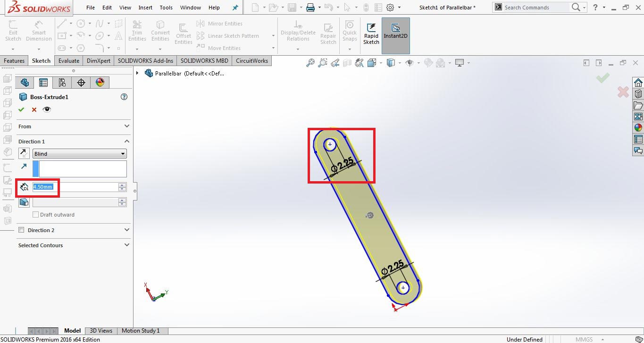Accept Boss-Extrude1 with green checkmark
644x343 pixels.
21,109
